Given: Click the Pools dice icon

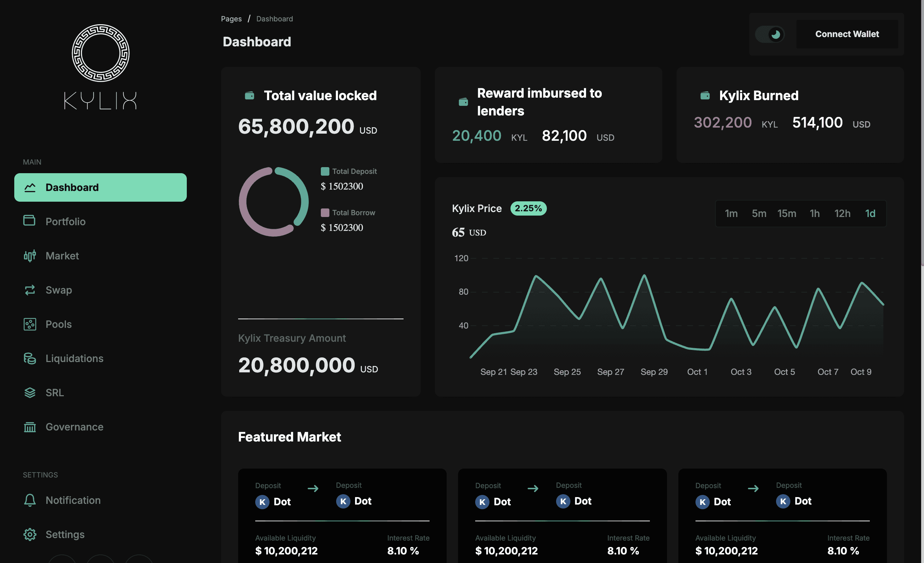Looking at the screenshot, I should [x=30, y=324].
